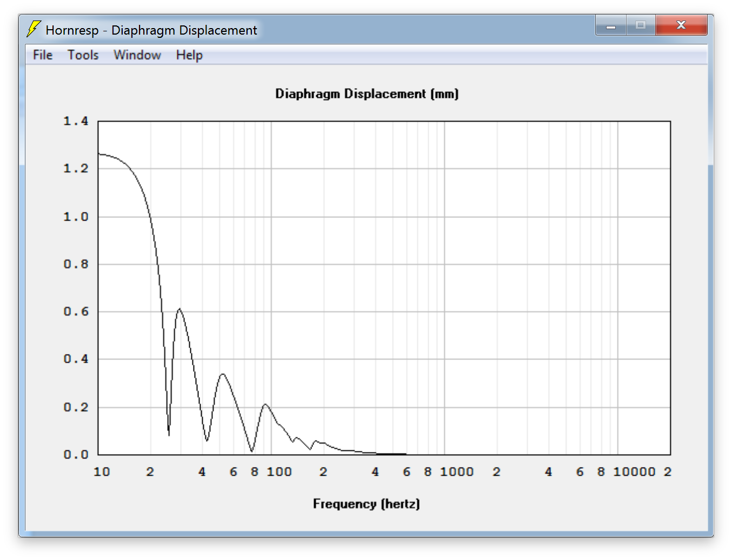
Task: Open the Window menu
Action: pos(137,55)
